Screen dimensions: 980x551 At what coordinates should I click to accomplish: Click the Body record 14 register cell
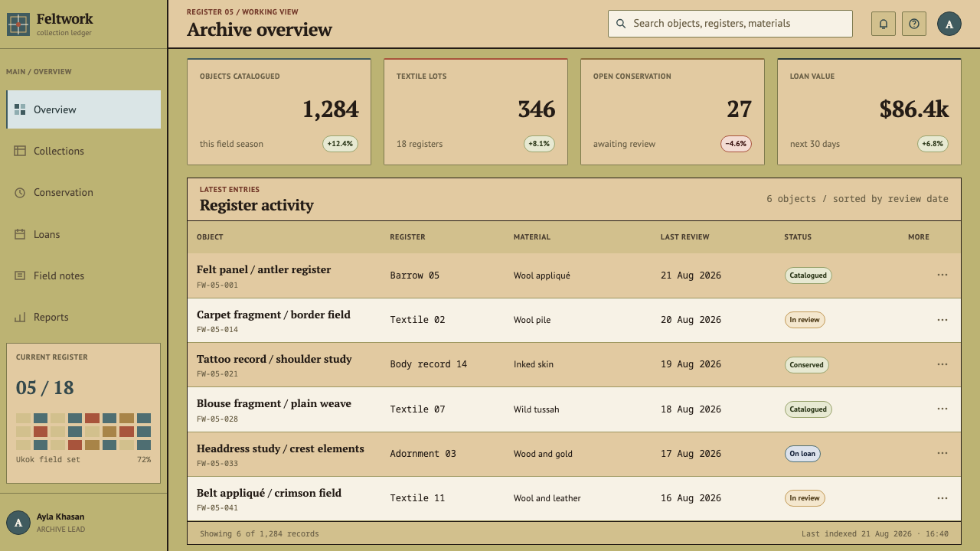click(429, 364)
